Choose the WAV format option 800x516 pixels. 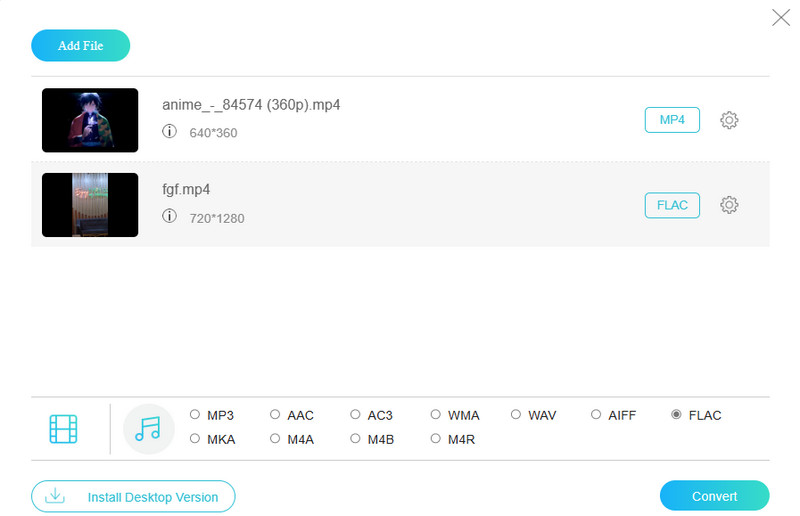[516, 415]
